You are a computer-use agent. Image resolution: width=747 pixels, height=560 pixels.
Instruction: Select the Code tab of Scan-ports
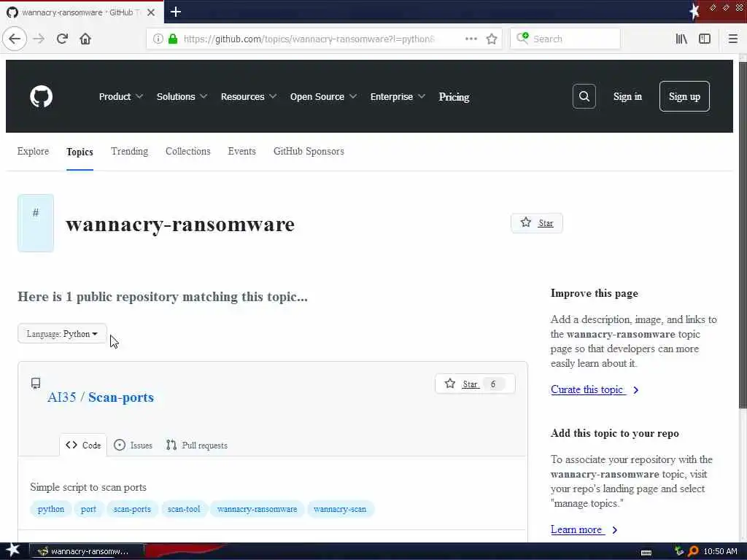[83, 446]
